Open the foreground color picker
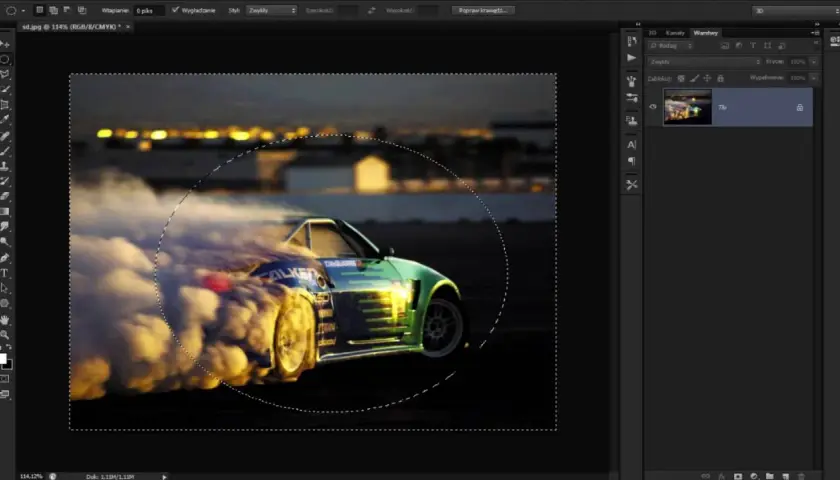The width and height of the screenshot is (840, 480). (x=3, y=358)
